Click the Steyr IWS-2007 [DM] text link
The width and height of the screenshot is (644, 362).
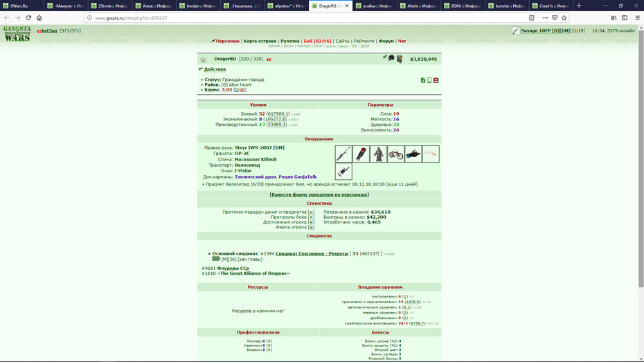tap(260, 147)
